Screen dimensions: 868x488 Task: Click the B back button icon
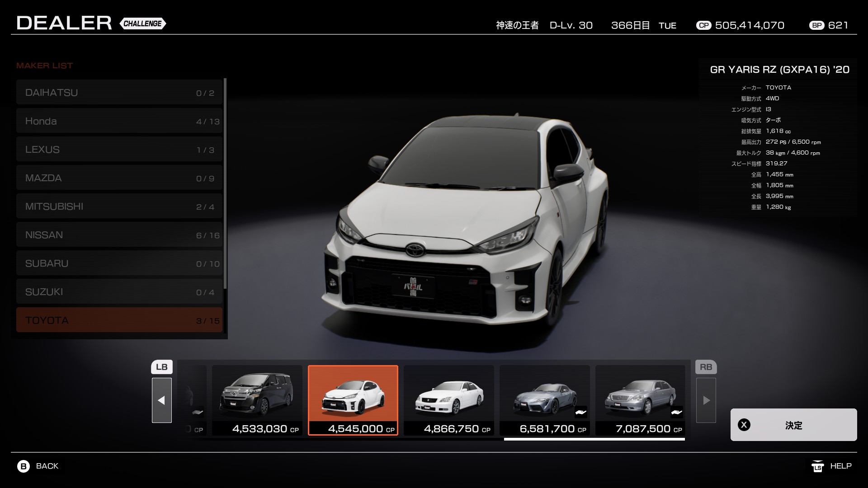point(24,466)
